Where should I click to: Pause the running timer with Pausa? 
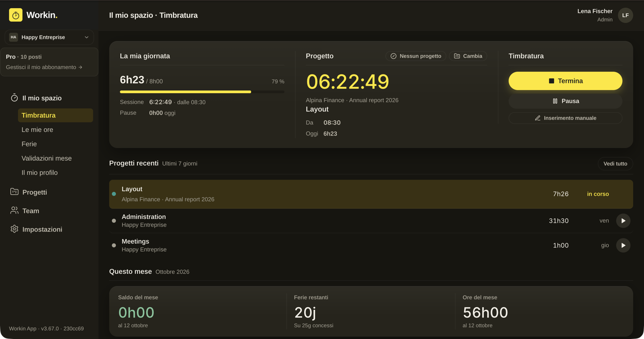(x=565, y=101)
